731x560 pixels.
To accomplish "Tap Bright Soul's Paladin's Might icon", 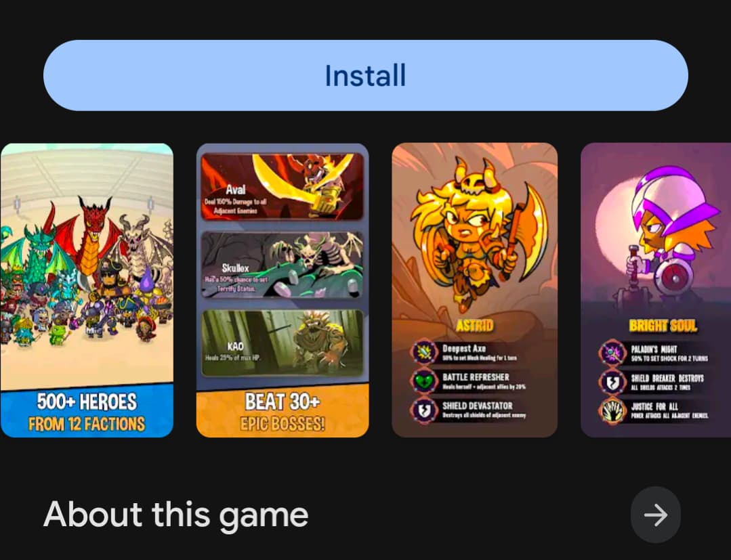I will (x=612, y=353).
